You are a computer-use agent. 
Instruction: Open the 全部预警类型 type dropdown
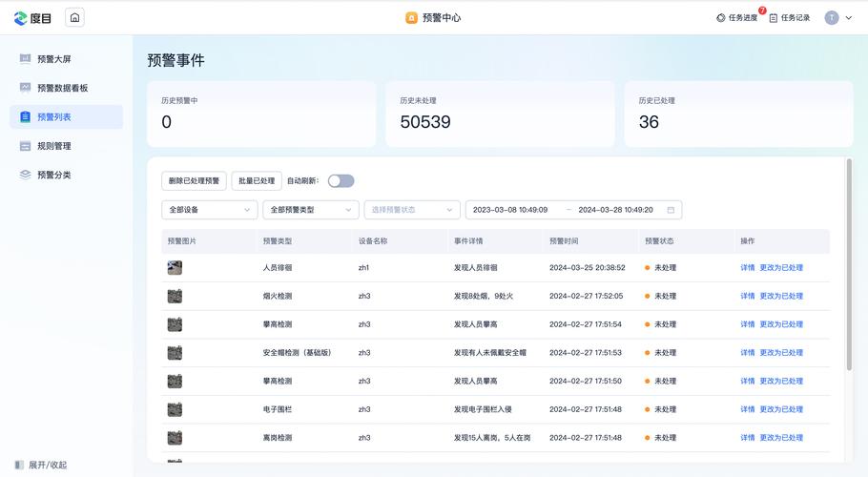310,210
